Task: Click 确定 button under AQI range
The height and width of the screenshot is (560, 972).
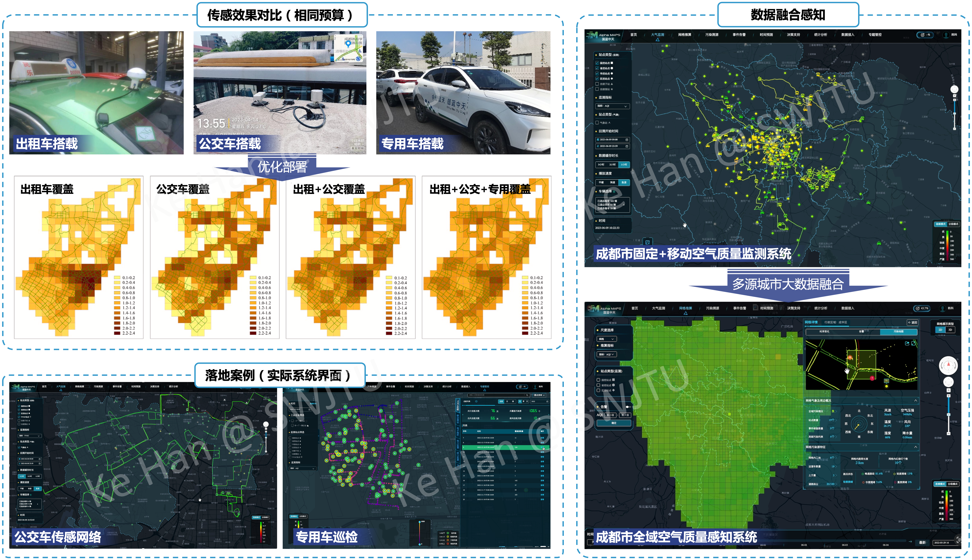Action: click(x=614, y=423)
